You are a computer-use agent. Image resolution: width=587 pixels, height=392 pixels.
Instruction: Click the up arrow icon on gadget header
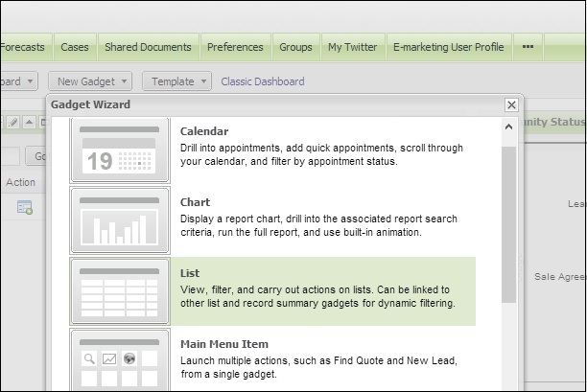point(29,123)
